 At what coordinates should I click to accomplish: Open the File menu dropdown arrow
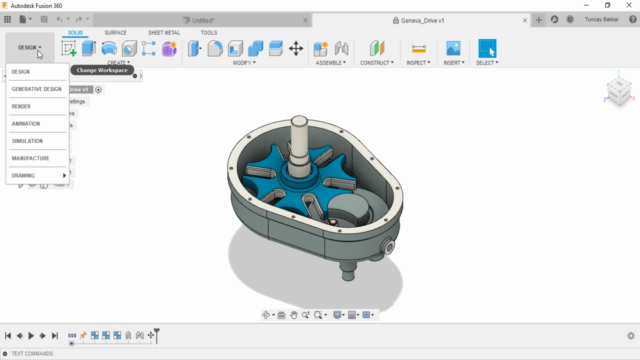click(30, 19)
